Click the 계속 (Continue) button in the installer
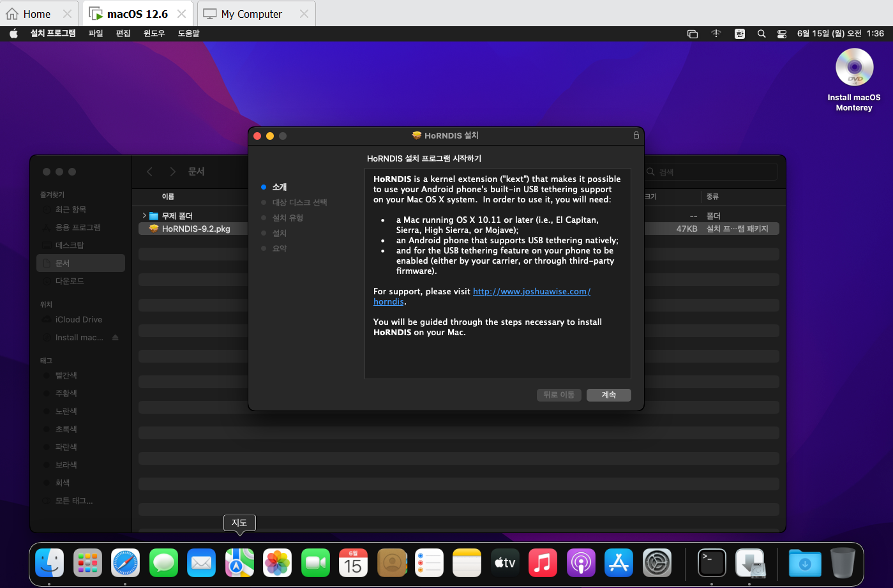 [x=609, y=395]
